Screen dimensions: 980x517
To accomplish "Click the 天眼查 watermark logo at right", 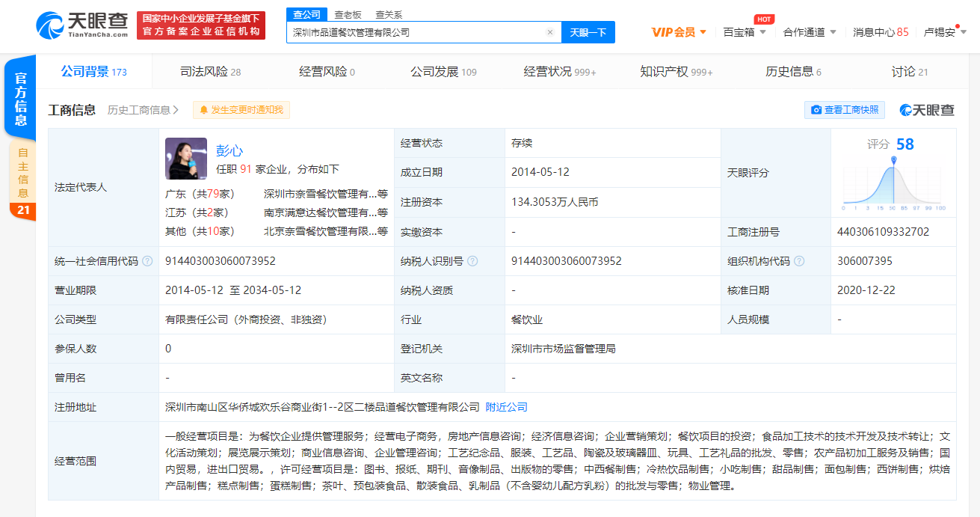I will tap(927, 110).
